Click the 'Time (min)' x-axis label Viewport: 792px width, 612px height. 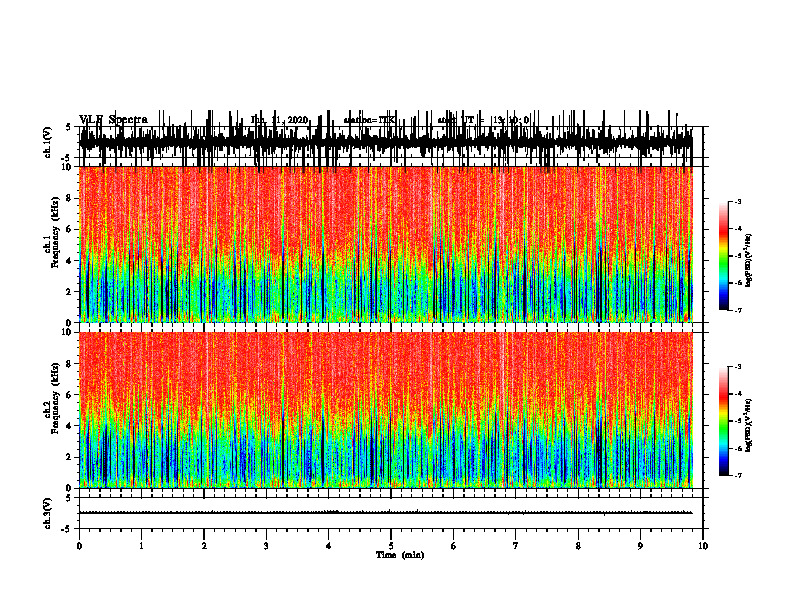click(x=400, y=555)
